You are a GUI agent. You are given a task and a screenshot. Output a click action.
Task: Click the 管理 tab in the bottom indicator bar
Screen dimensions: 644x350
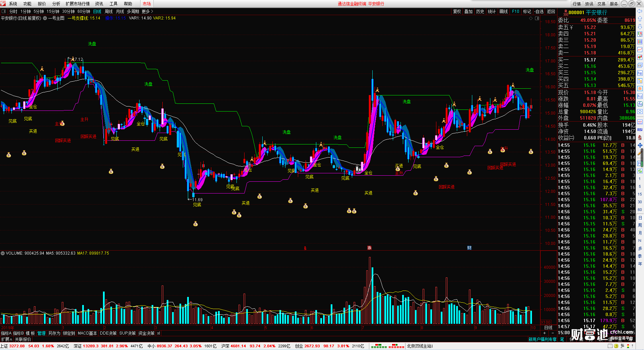(x=41, y=333)
